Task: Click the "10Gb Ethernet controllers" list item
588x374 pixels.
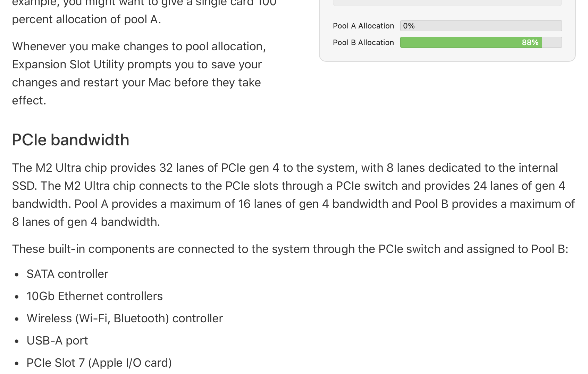Action: (94, 296)
